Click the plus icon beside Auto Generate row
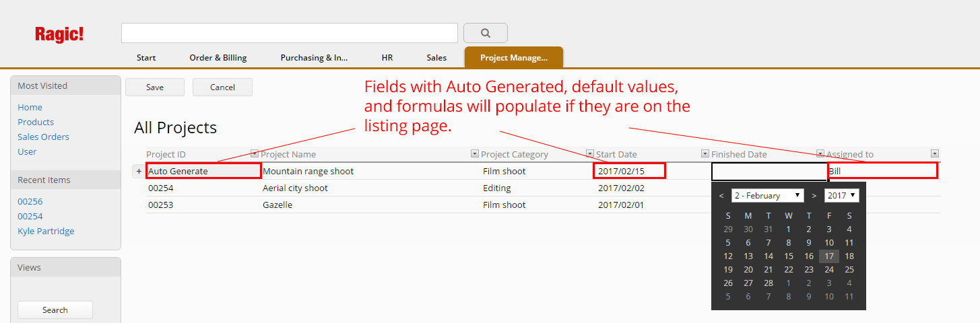Viewport: 980px width, 323px height. click(x=139, y=172)
